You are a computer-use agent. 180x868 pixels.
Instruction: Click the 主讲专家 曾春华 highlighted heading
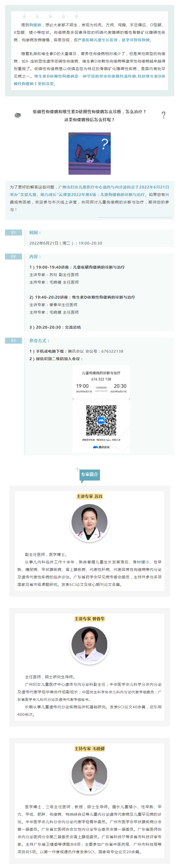[89, 619]
